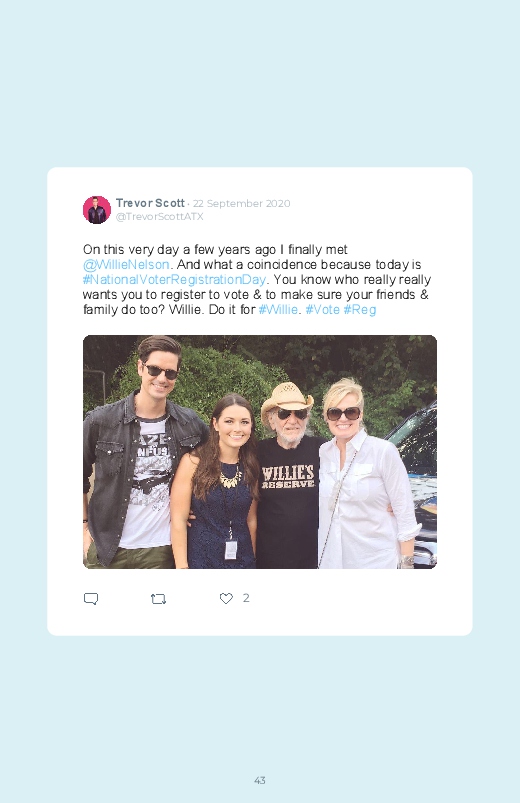Click the woman in white shirt
This screenshot has height=803, width=520.
(x=364, y=476)
